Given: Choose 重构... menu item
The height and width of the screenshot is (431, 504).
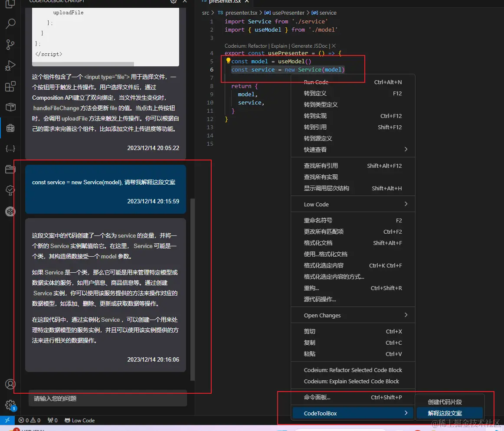Looking at the screenshot, I should click(x=353, y=287).
